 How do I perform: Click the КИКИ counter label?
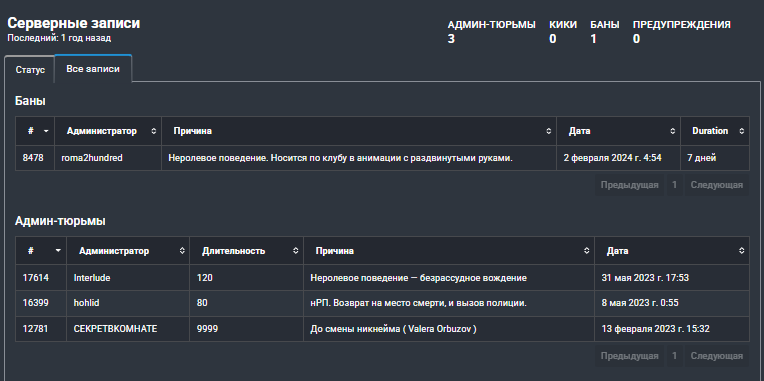(x=563, y=24)
